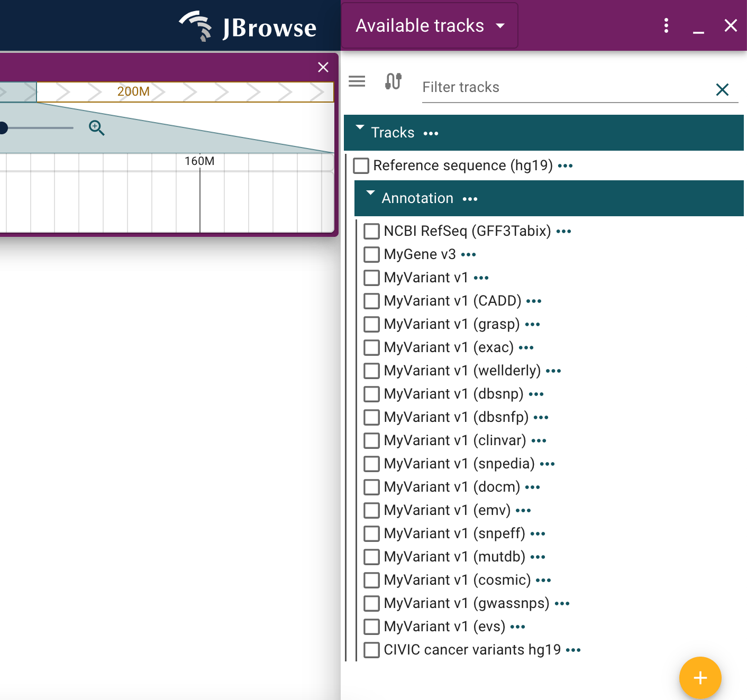Screen dimensions: 747x700
Task: Close the Available tracks drawer
Action: coord(731,25)
